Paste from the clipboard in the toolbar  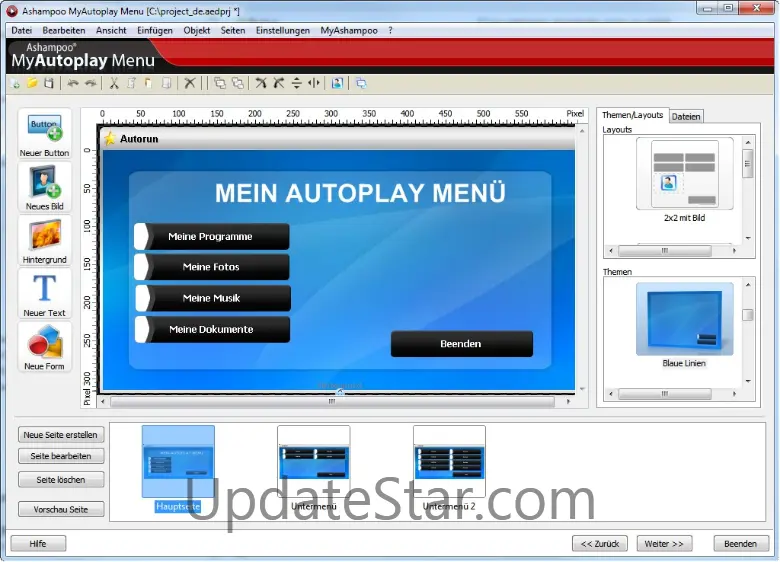[x=148, y=83]
